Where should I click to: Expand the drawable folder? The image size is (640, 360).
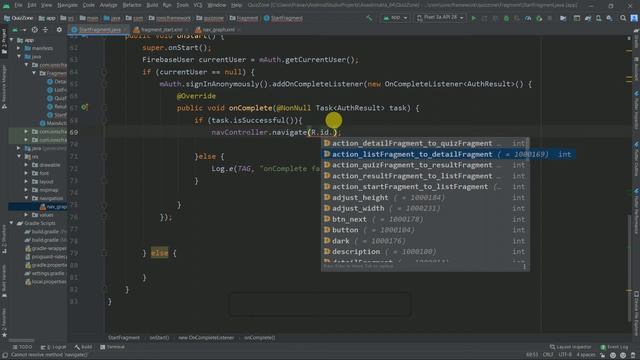[26, 165]
